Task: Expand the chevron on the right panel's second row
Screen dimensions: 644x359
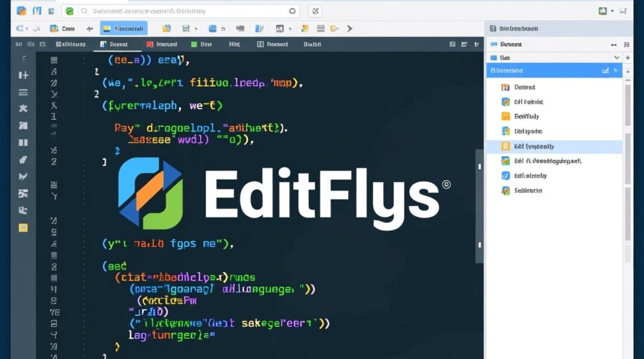Action: (617, 57)
